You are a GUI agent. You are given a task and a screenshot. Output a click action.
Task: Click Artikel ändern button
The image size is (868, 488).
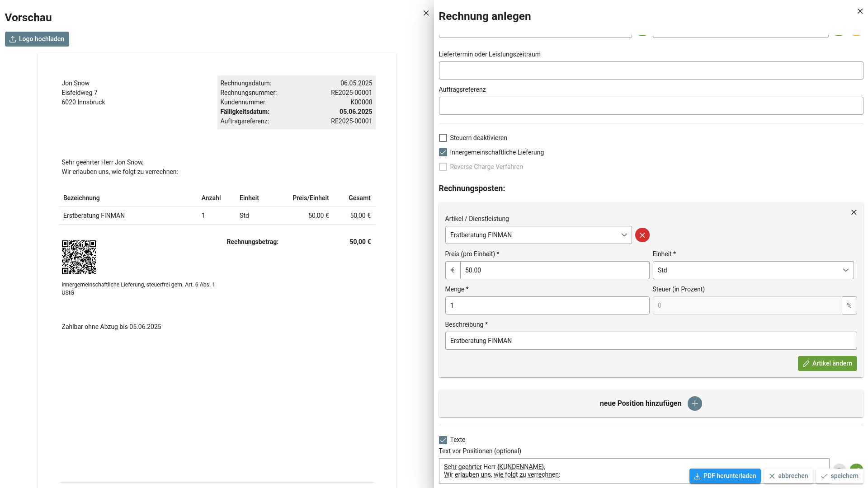click(827, 363)
